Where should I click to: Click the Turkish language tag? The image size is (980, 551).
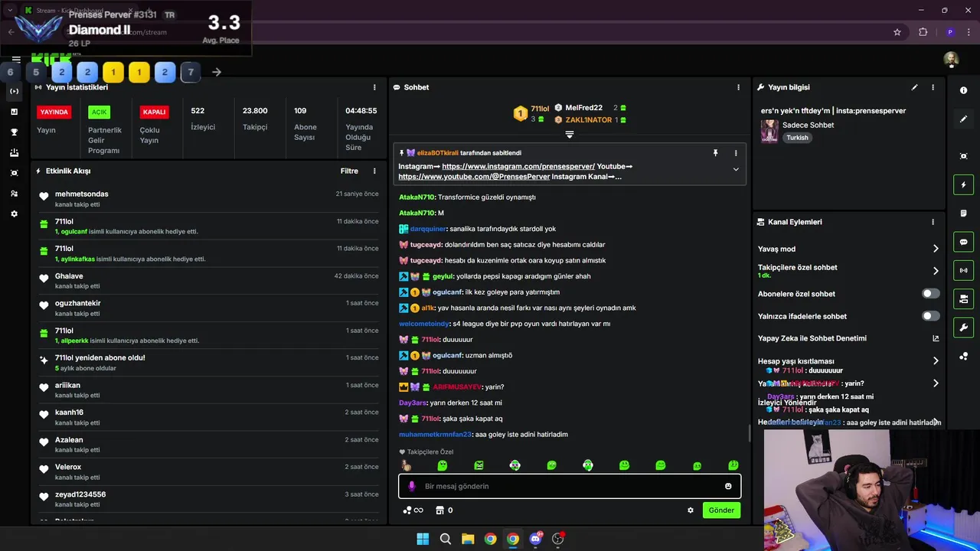point(797,138)
